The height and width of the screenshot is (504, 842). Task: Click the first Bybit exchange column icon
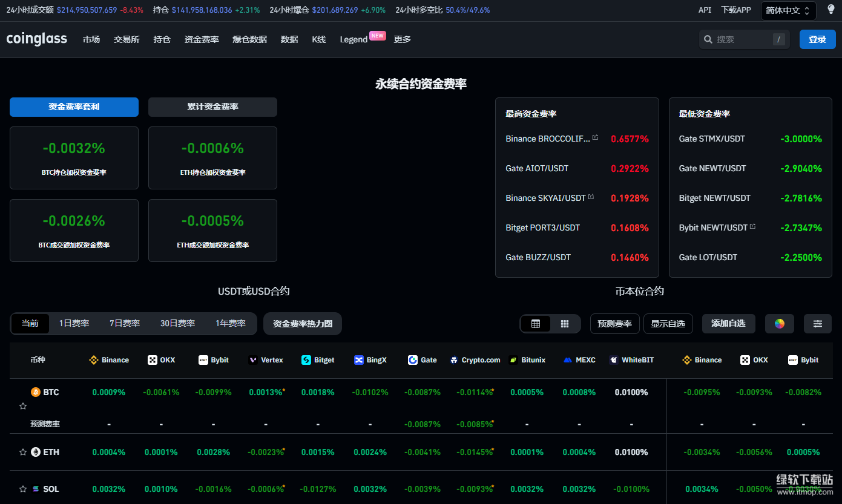pyautogui.click(x=203, y=360)
